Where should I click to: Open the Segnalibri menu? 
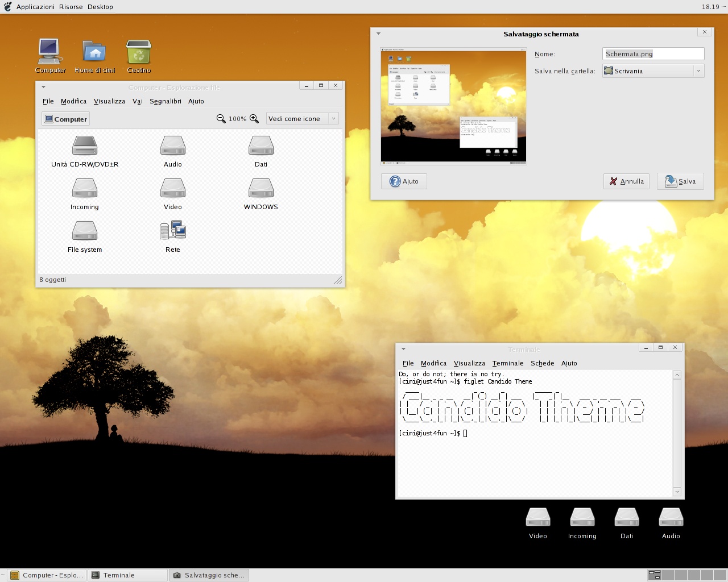(166, 101)
